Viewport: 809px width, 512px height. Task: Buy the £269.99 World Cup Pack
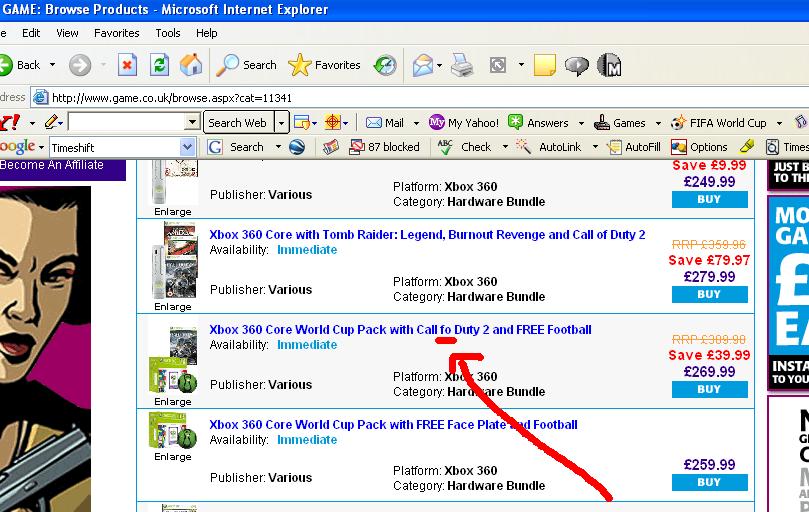(709, 389)
